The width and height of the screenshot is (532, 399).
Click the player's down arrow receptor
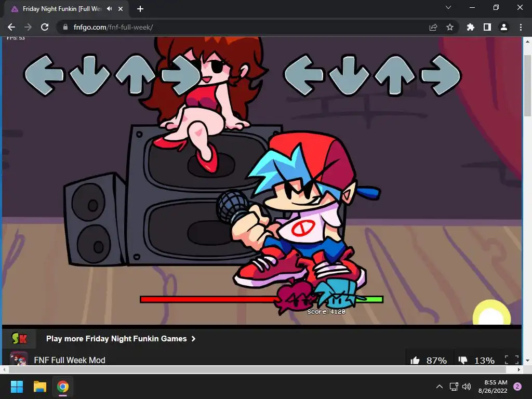[x=349, y=75]
